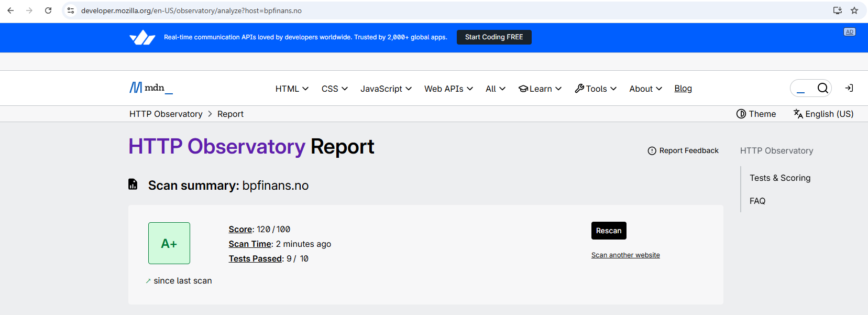Click the Report breadcrumb item

[230, 114]
